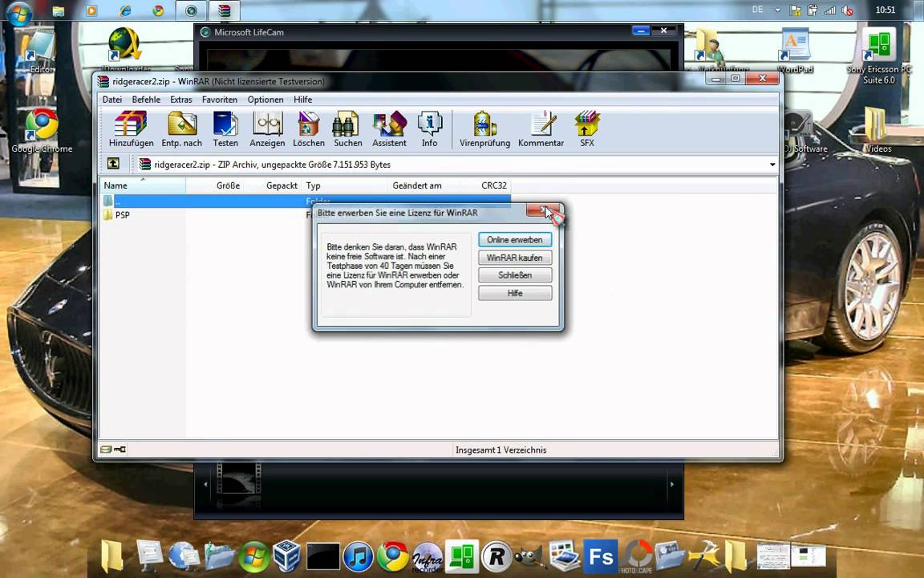Screen dimensions: 924x578
Task: Click Internet Explorer in the taskbar
Action: tap(125, 10)
